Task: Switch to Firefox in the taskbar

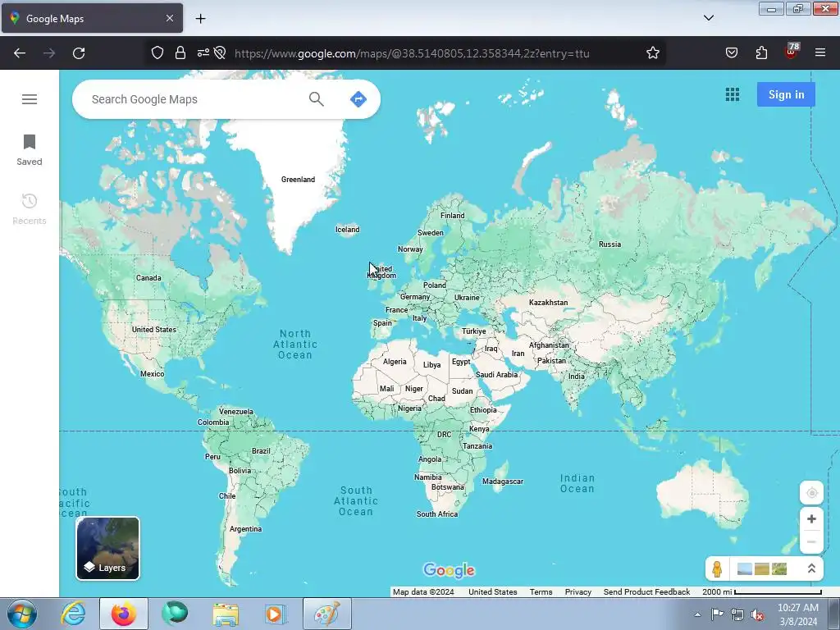Action: (x=123, y=614)
